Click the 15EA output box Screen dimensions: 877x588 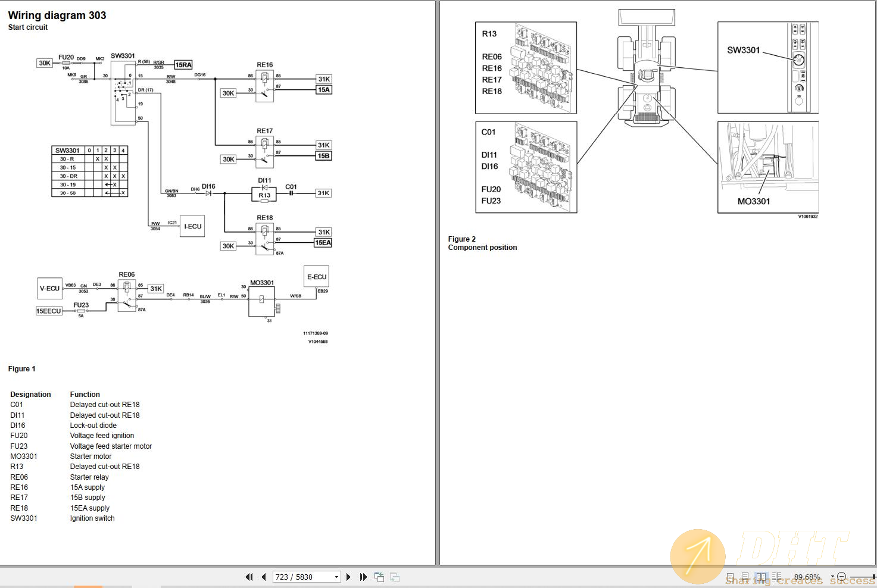tap(323, 243)
